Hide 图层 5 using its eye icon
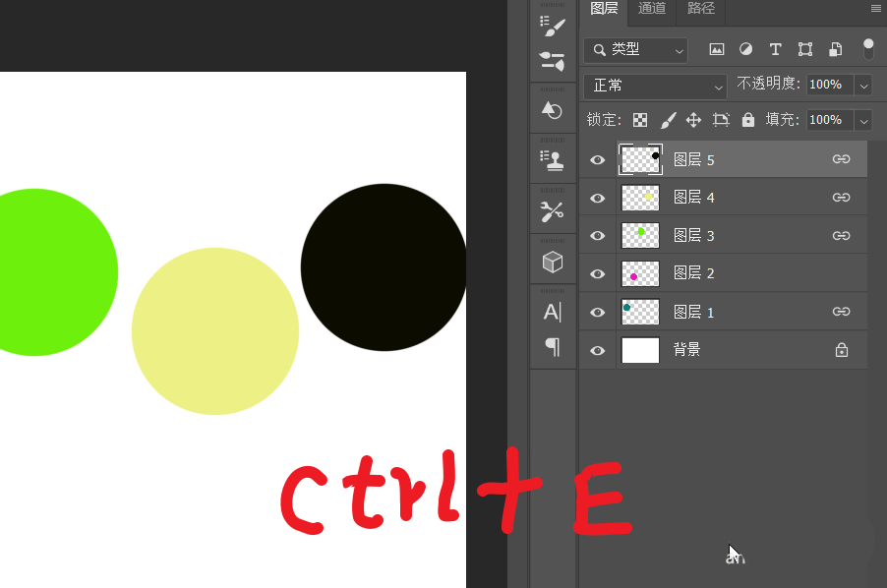The height and width of the screenshot is (588, 887). pyautogui.click(x=597, y=159)
